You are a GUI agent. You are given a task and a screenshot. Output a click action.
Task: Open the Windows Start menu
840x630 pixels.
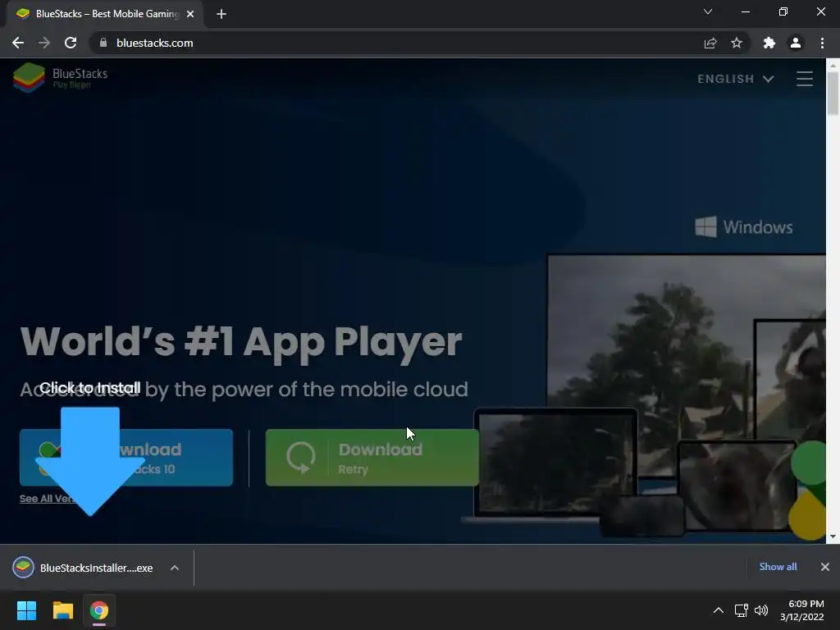click(x=26, y=610)
